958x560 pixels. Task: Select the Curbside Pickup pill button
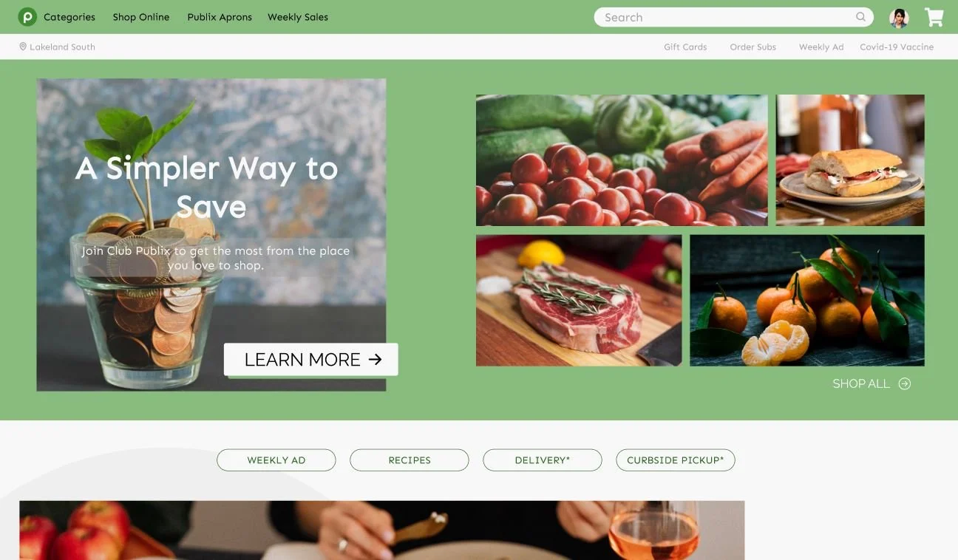676,460
